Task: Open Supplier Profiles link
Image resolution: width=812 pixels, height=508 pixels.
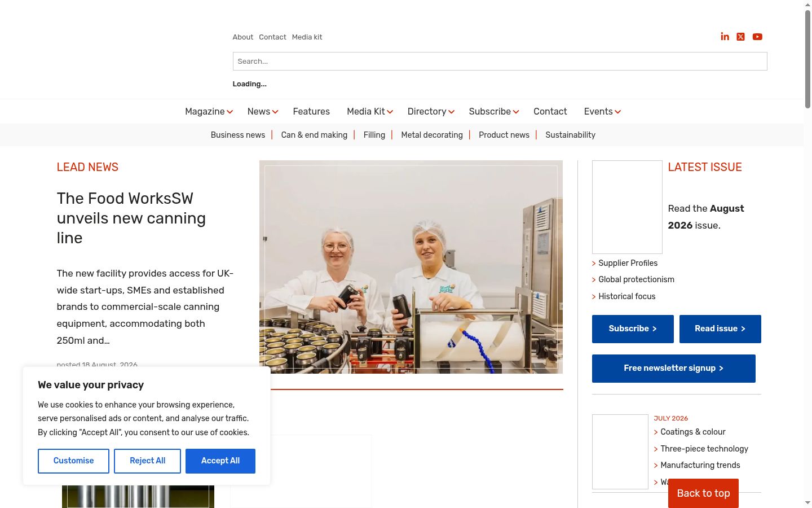Action: coord(628,263)
